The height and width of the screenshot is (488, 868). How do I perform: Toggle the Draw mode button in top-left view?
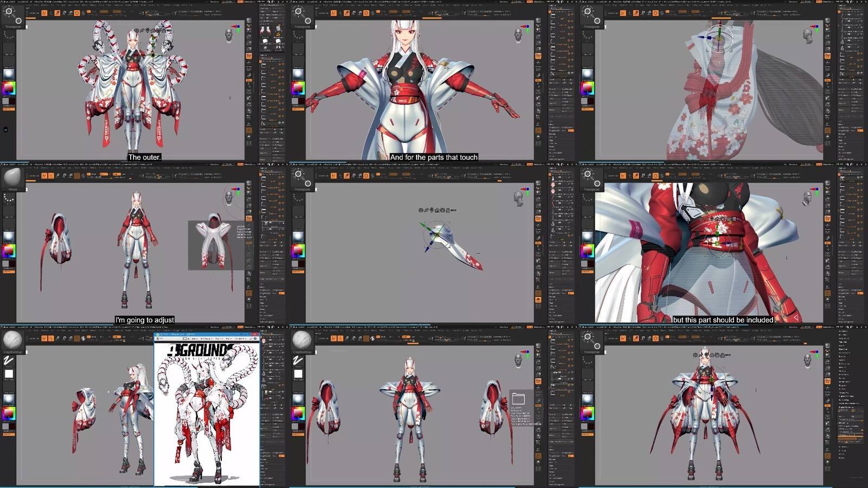coord(51,13)
